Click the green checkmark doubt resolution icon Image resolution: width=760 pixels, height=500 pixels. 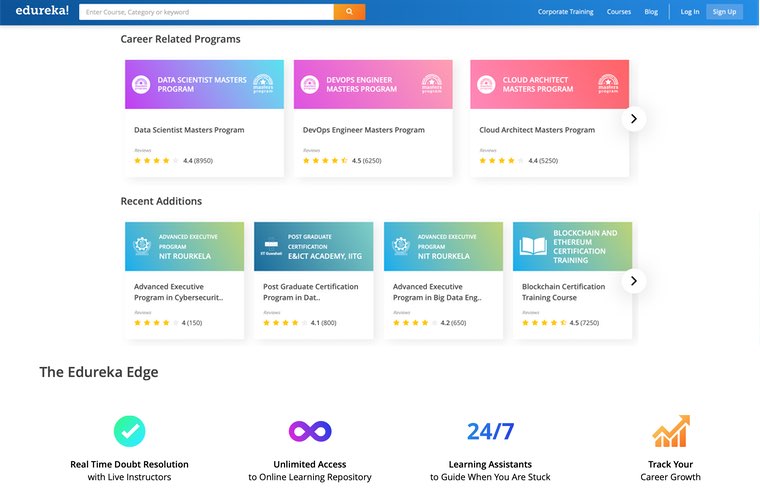(x=129, y=431)
